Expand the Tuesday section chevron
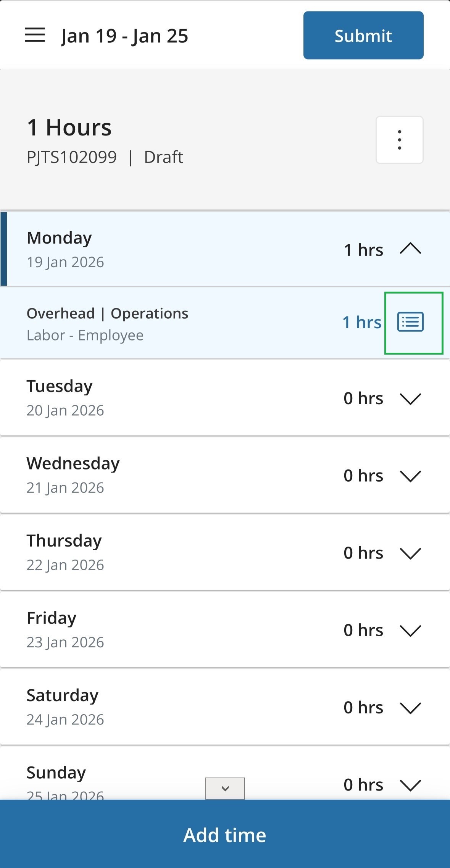Viewport: 450px width, 868px height. pos(410,399)
